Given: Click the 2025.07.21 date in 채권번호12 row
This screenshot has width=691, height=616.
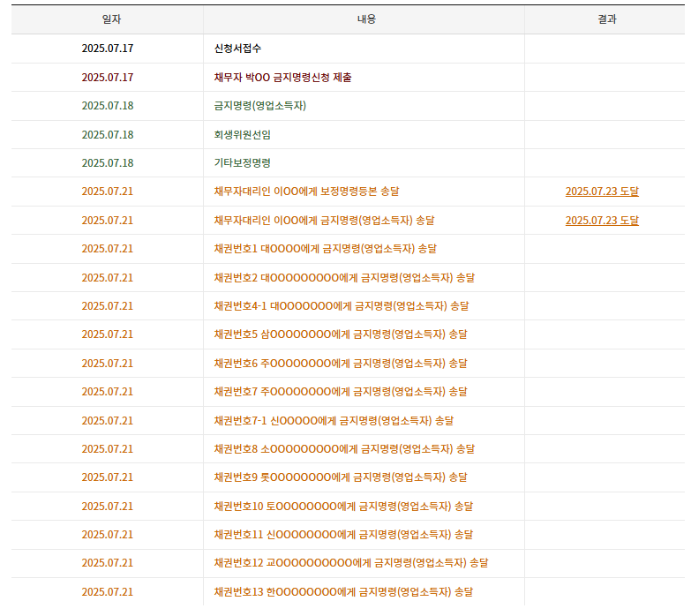Looking at the screenshot, I should (108, 563).
